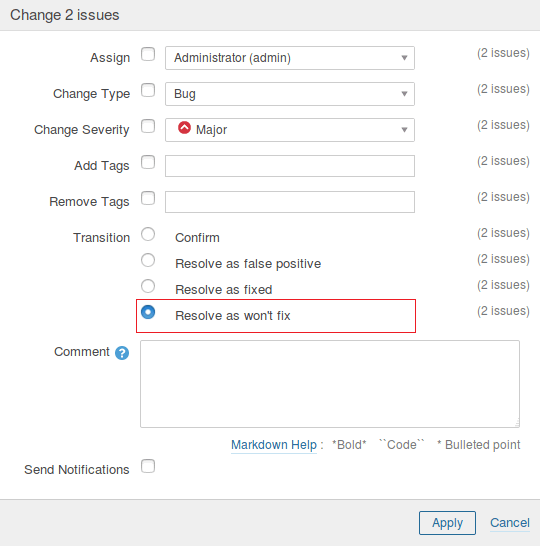Enable the Assign checkbox
540x546 pixels.
(148, 54)
